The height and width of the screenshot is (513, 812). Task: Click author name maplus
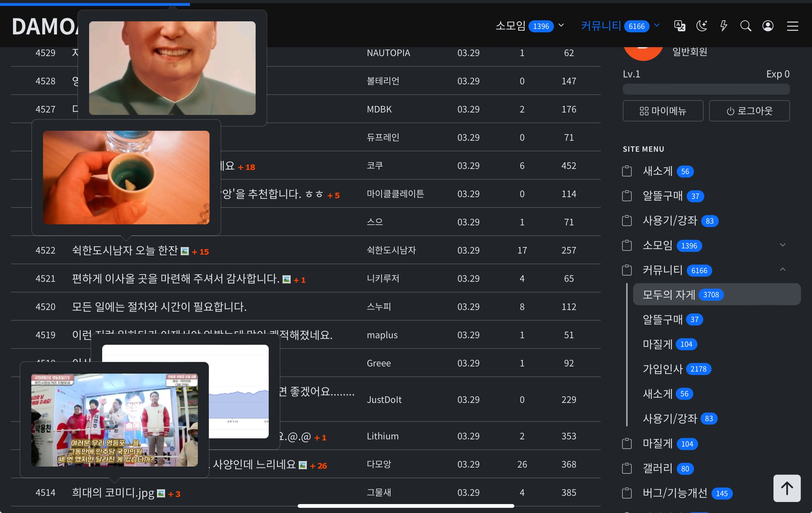tap(382, 335)
